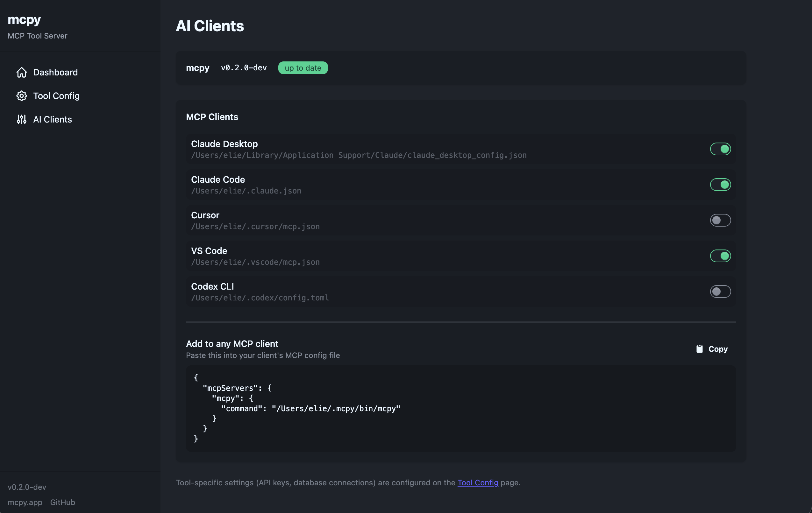Viewport: 812px width, 513px height.
Task: Select the AI Clients sliders icon
Action: click(21, 119)
